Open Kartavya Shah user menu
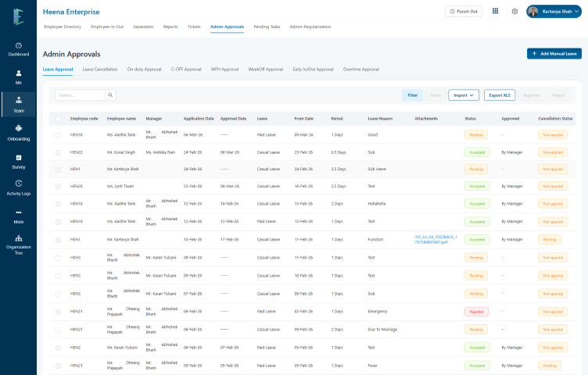 tap(554, 11)
